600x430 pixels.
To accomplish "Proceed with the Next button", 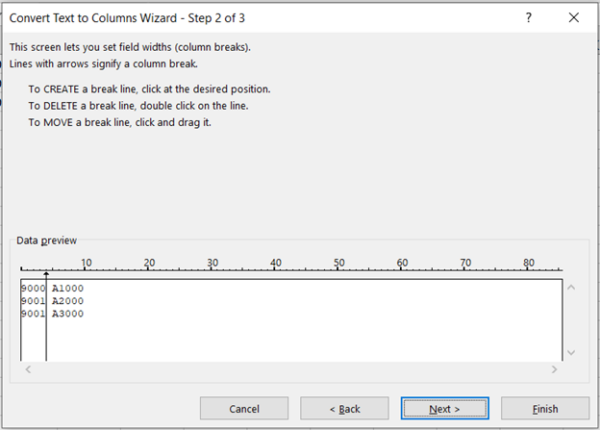I will 444,408.
